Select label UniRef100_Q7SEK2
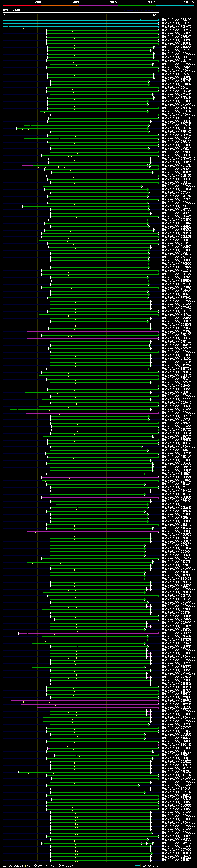Viewport: 197px width, 868px height. [x=177, y=139]
